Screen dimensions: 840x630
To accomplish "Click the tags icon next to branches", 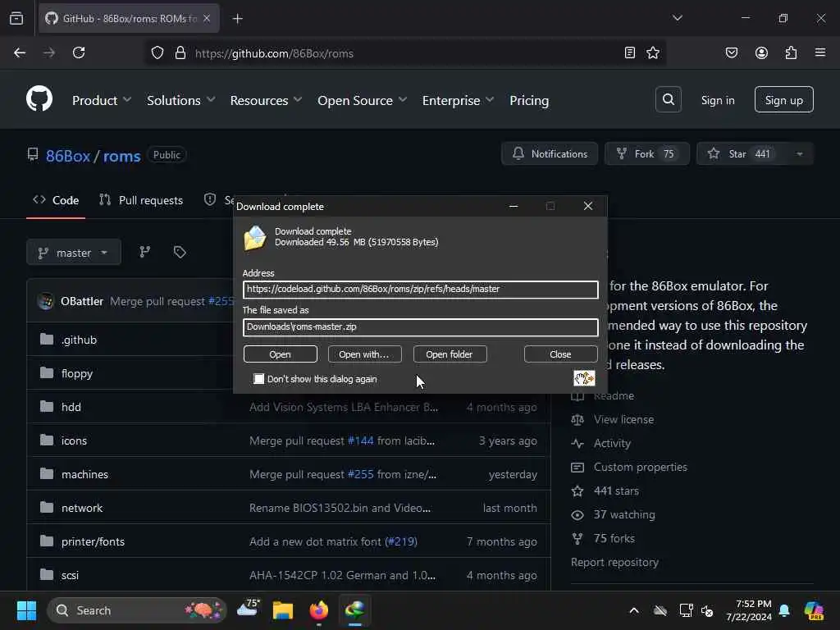I will (180, 252).
